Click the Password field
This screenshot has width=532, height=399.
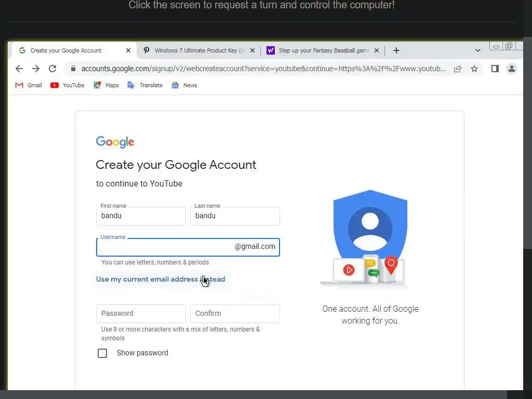[x=141, y=313]
